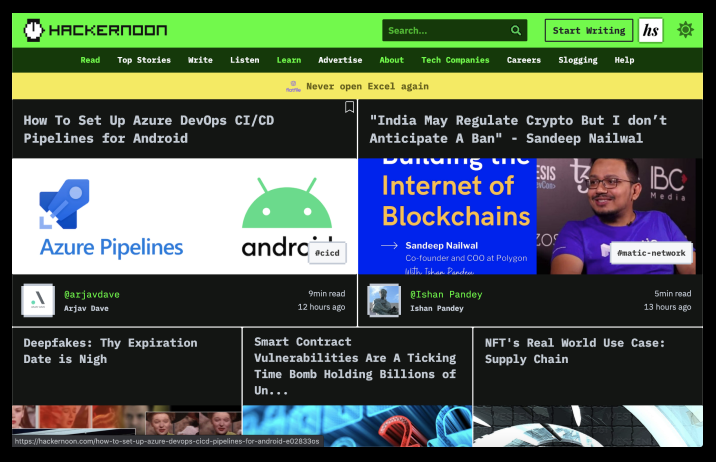Click the flatfile sponsor icon
This screenshot has width=716, height=462.
point(293,86)
